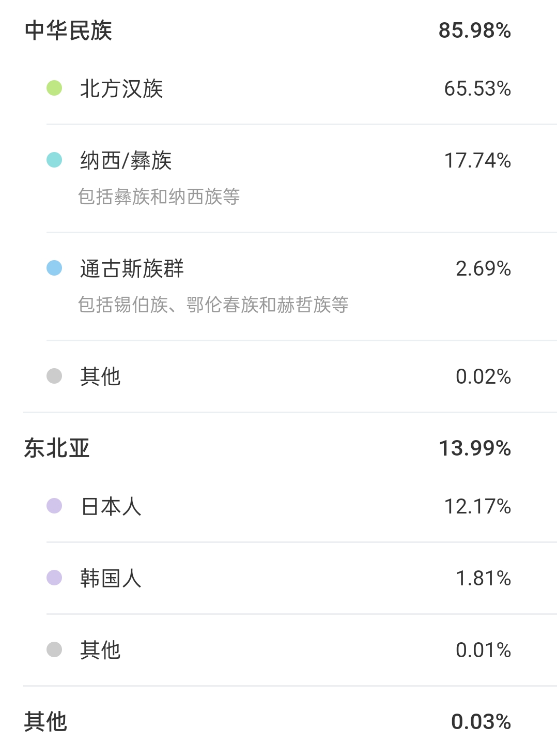This screenshot has height=756, width=557.
Task: Expand the 中华民族 category header
Action: pyautogui.click(x=278, y=30)
